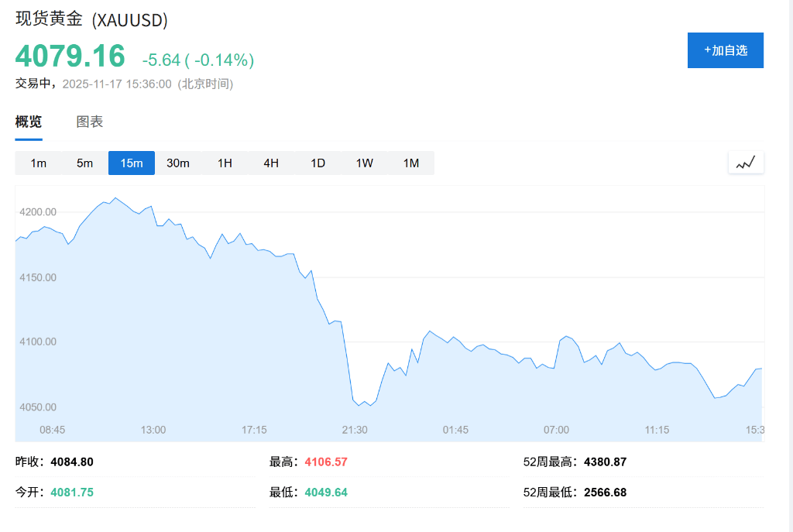The height and width of the screenshot is (532, 793).
Task: Click the 现货黄金 (XAUUSD) title
Action: pos(91,20)
